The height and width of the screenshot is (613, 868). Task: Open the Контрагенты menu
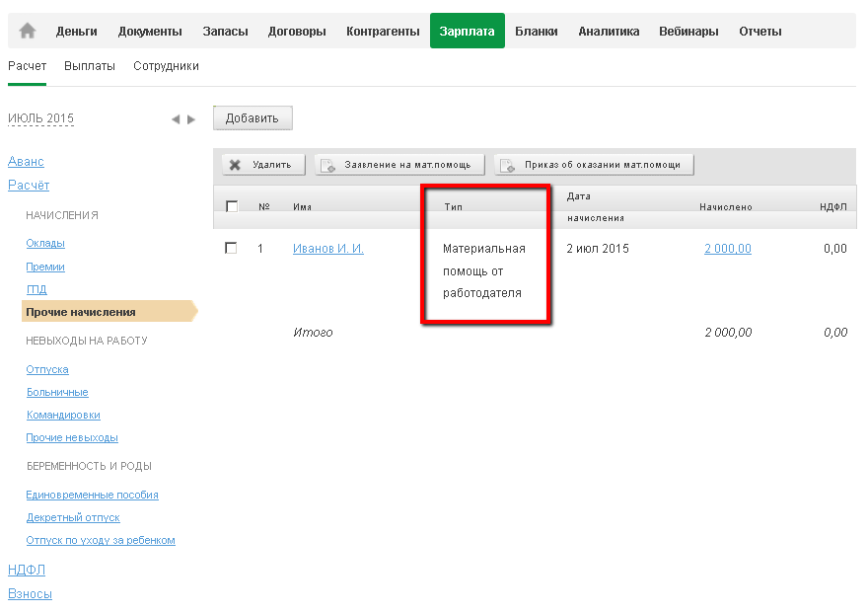[383, 32]
